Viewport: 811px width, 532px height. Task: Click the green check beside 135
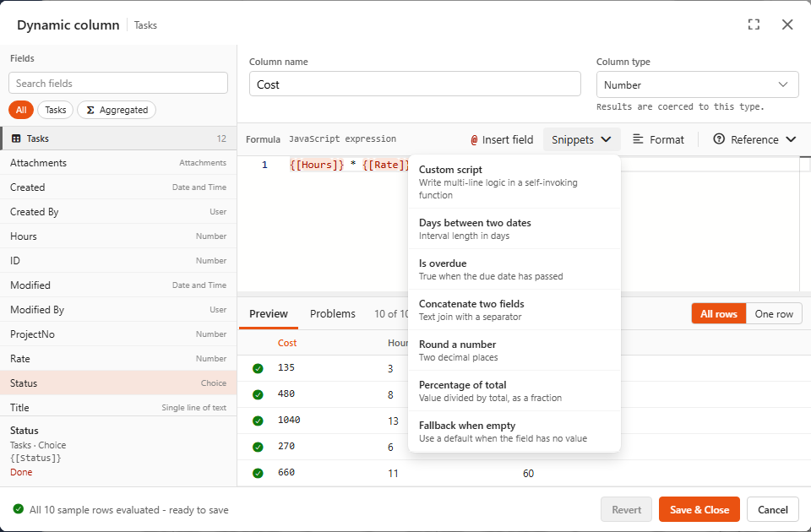(x=258, y=369)
